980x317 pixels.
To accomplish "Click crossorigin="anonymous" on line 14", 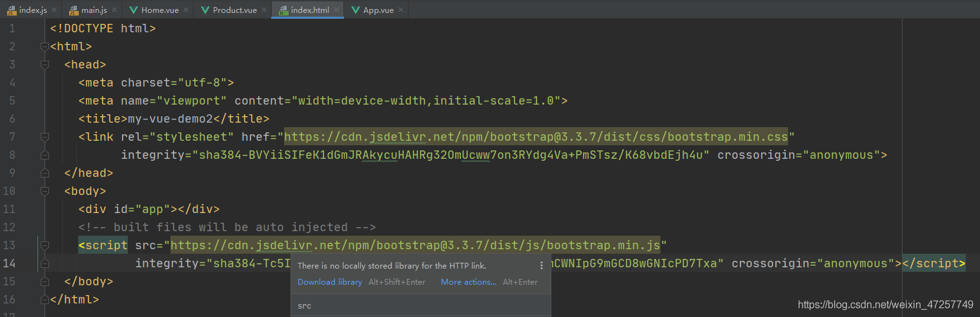I will click(x=813, y=263).
